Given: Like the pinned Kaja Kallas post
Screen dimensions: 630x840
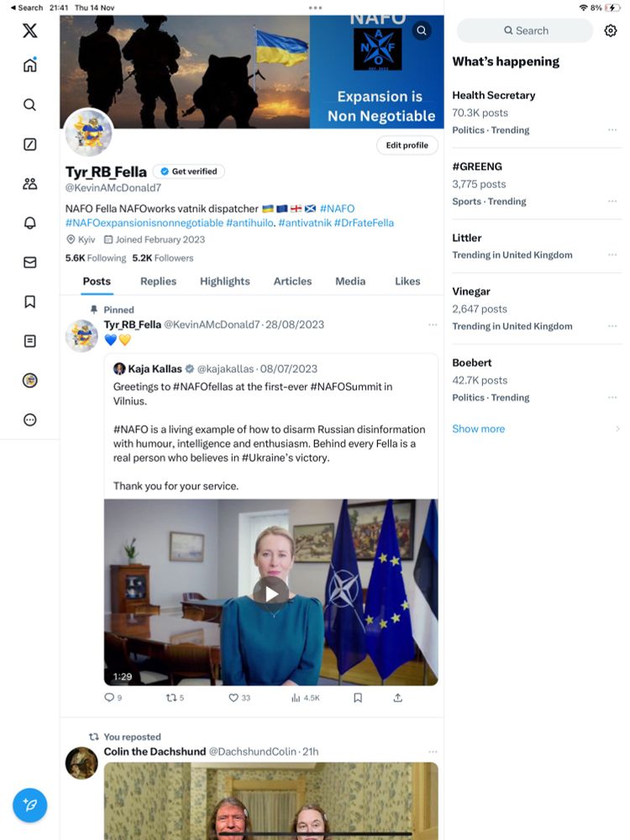Looking at the screenshot, I should pos(239,697).
